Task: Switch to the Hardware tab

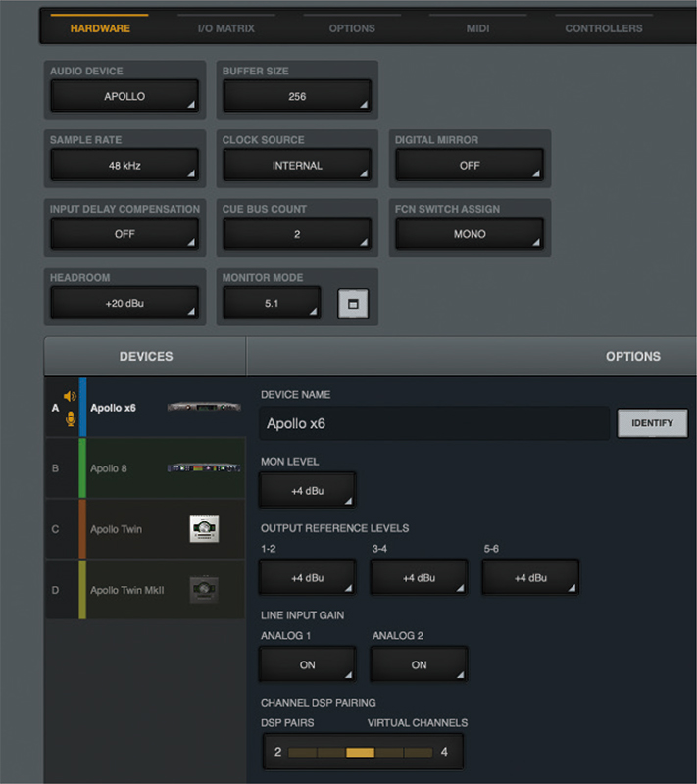Action: pos(100,28)
